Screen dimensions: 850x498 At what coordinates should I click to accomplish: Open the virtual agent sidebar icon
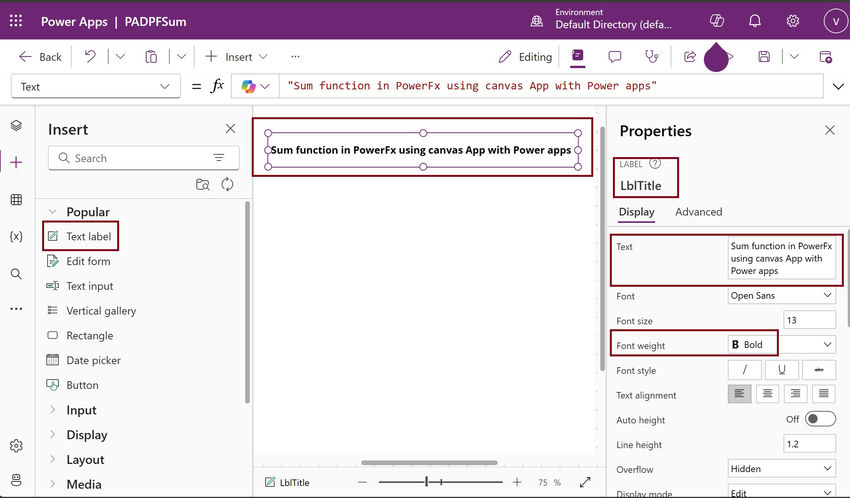pos(16,480)
